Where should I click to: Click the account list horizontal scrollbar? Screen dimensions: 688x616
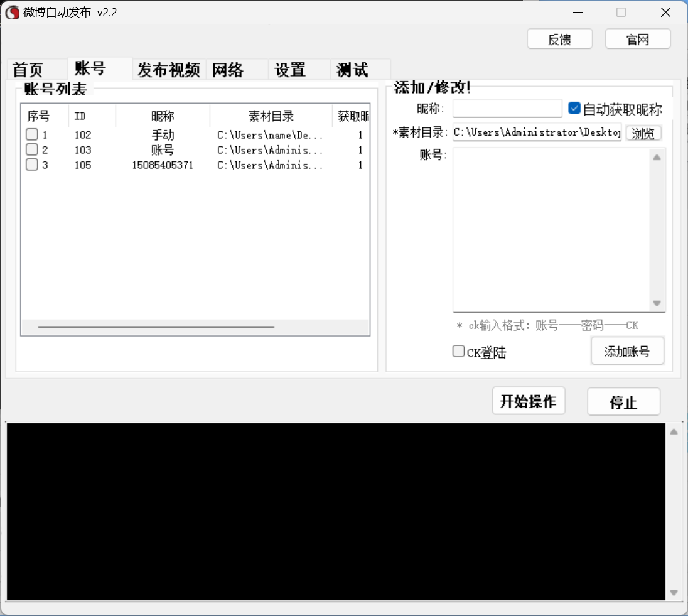pos(156,327)
